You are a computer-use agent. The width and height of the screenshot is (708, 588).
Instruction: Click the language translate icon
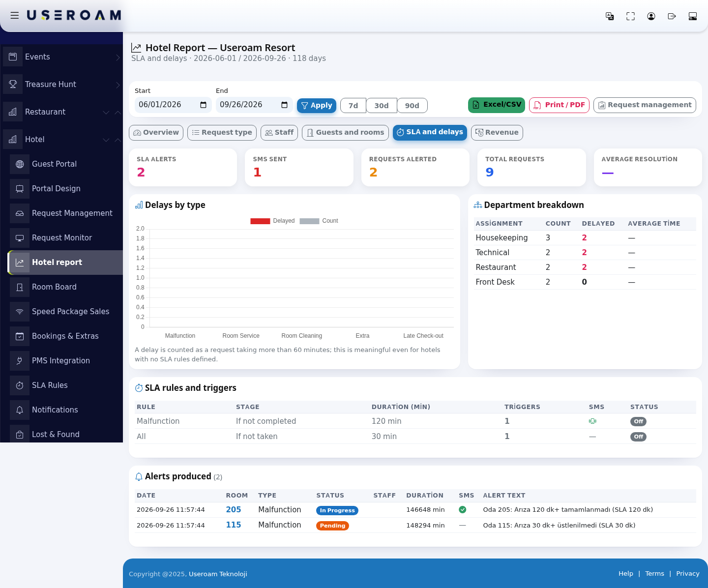(610, 16)
